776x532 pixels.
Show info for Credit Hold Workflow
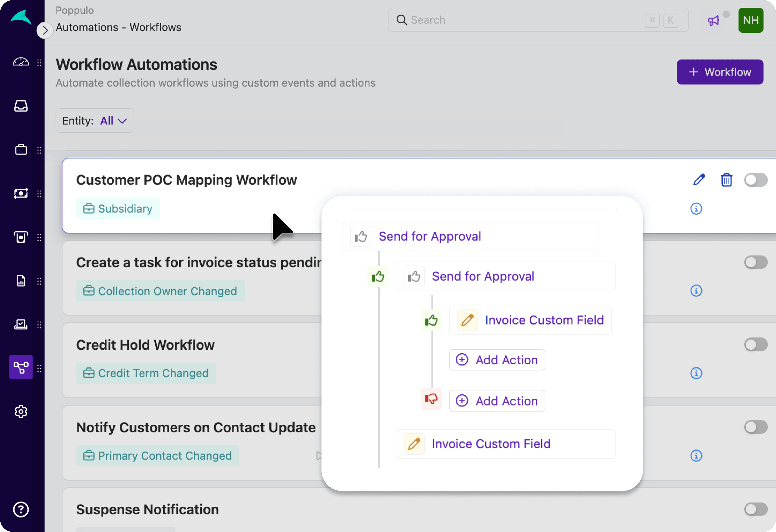point(696,373)
